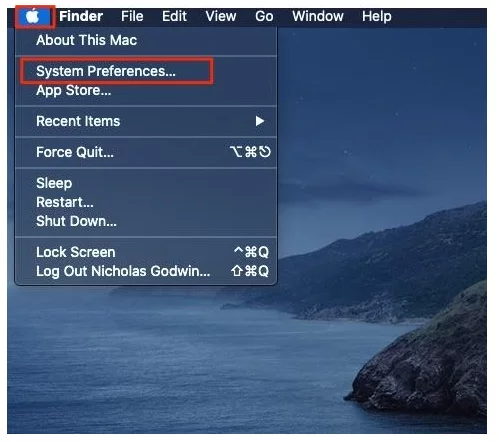499x442 pixels.
Task: Open the Help menu
Action: pos(377,16)
